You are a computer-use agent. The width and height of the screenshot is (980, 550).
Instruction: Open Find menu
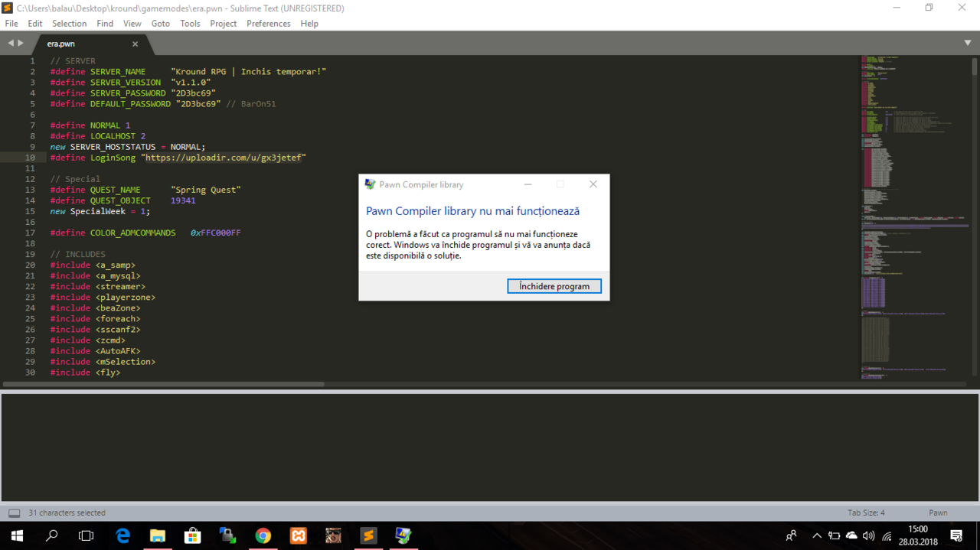[x=105, y=24]
